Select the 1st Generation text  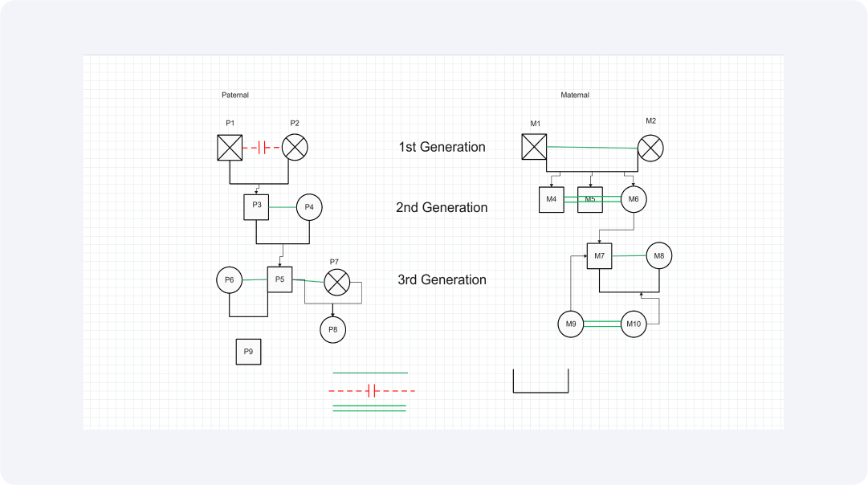(442, 147)
